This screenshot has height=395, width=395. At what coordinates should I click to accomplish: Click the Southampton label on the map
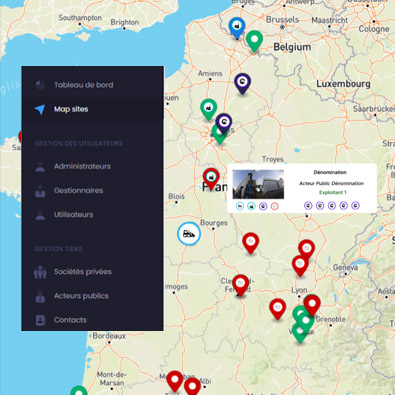(80, 17)
